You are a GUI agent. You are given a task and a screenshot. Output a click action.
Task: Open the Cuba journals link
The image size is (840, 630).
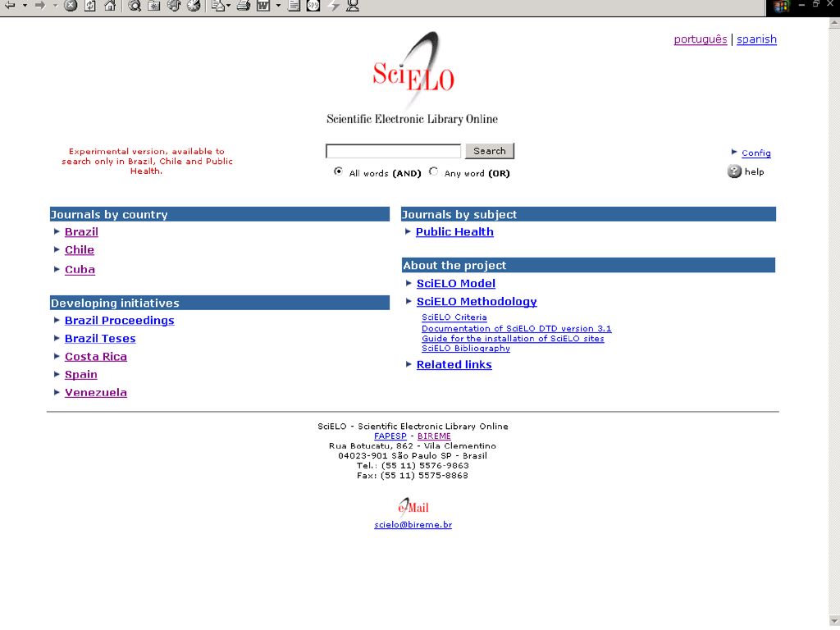pos(80,270)
